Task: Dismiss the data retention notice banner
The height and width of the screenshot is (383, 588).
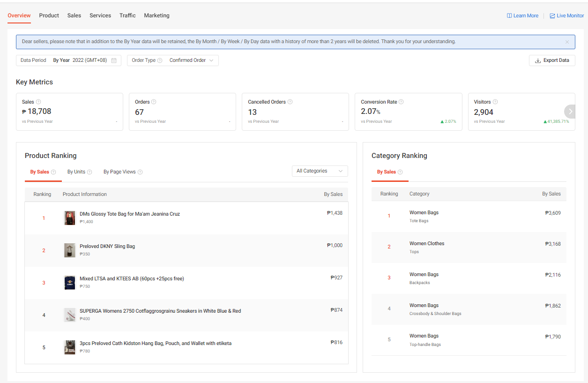Action: (567, 42)
